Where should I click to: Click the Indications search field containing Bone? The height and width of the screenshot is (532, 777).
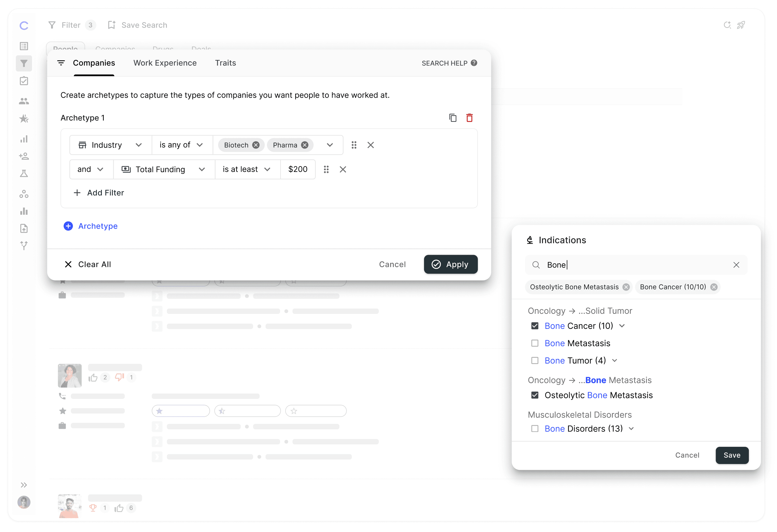coord(635,265)
